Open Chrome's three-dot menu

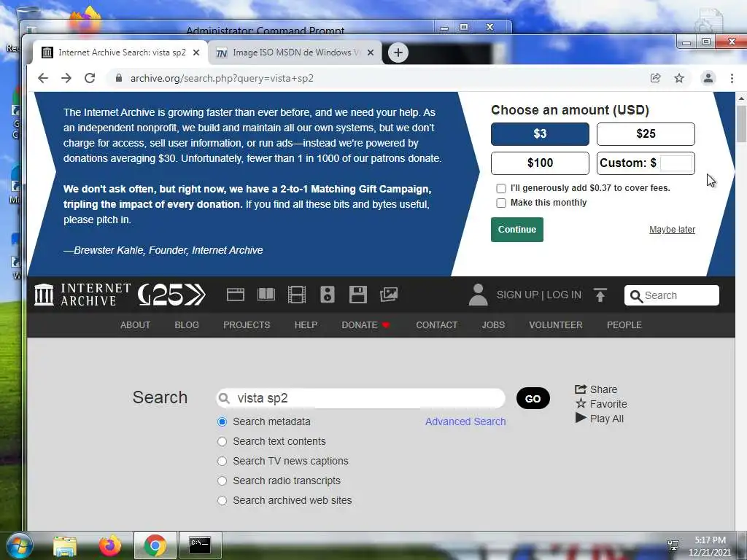(x=732, y=78)
